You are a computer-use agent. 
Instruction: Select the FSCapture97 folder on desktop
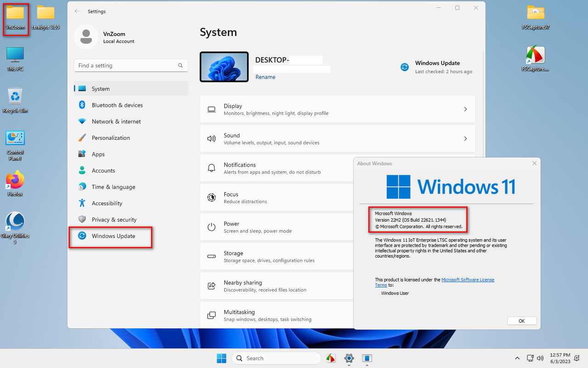pos(536,17)
